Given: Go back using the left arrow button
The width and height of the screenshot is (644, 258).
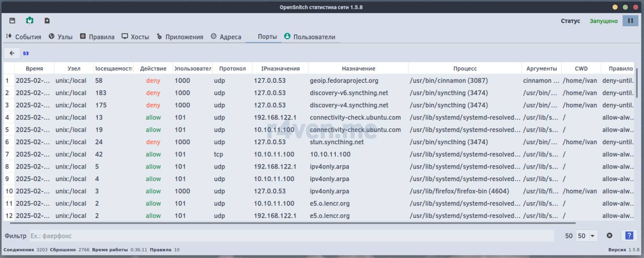Looking at the screenshot, I should pyautogui.click(x=12, y=53).
